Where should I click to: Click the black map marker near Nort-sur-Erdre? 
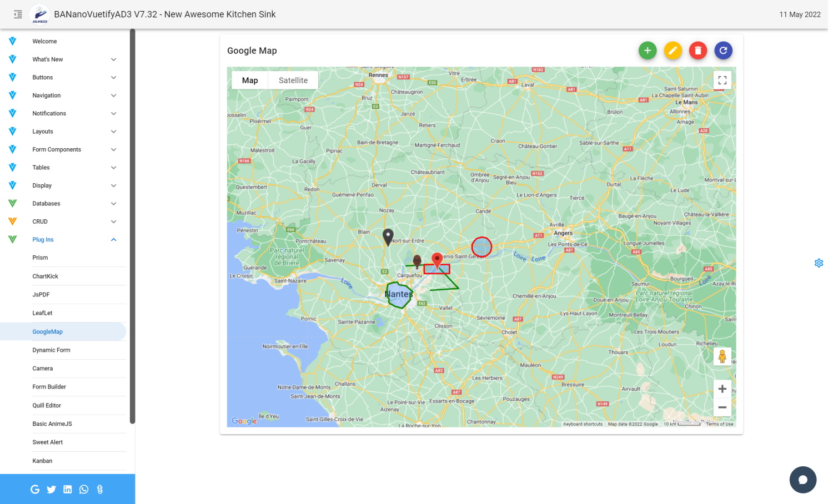[x=388, y=237]
